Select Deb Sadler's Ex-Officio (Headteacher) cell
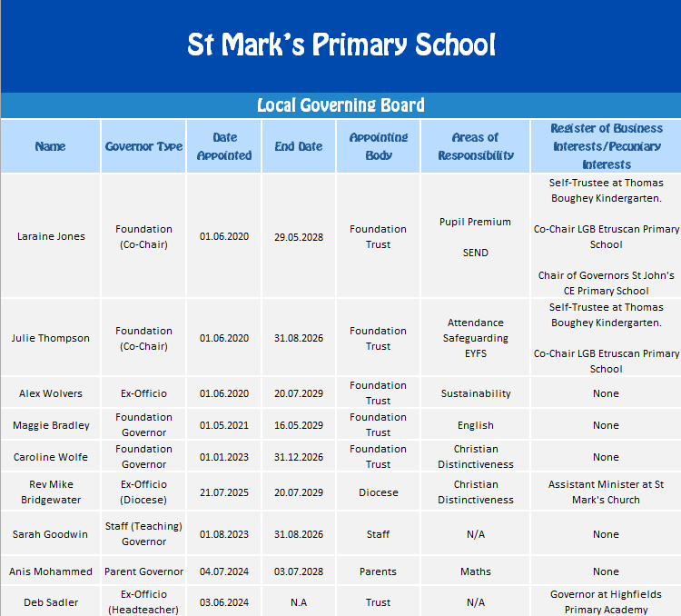This screenshot has height=616, width=681. coord(143,602)
